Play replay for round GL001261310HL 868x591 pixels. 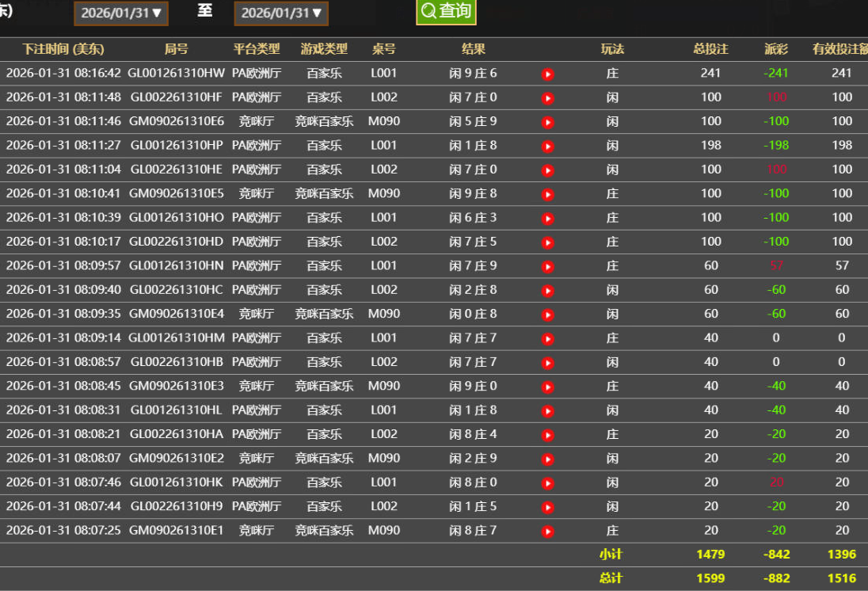tap(547, 410)
